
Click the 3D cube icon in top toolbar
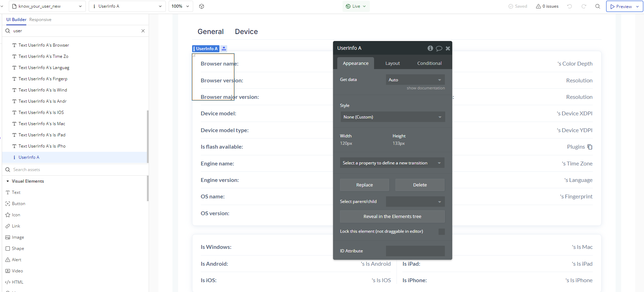(202, 6)
